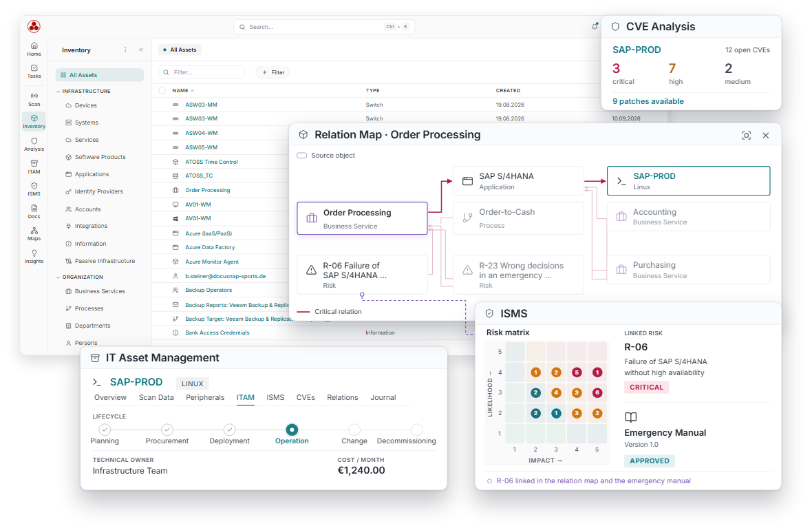Click the terminal icon on SAP-PROD node
Viewport: 812px width, 528px height.
[621, 181]
